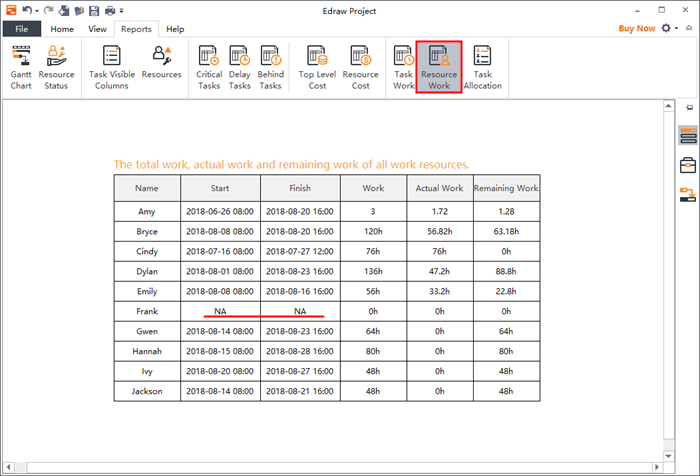Open settings gear icon at top right
The image size is (700, 476).
click(x=666, y=28)
